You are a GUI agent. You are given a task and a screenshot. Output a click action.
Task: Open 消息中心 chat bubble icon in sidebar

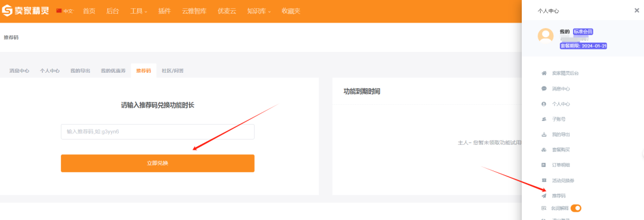[x=544, y=89]
